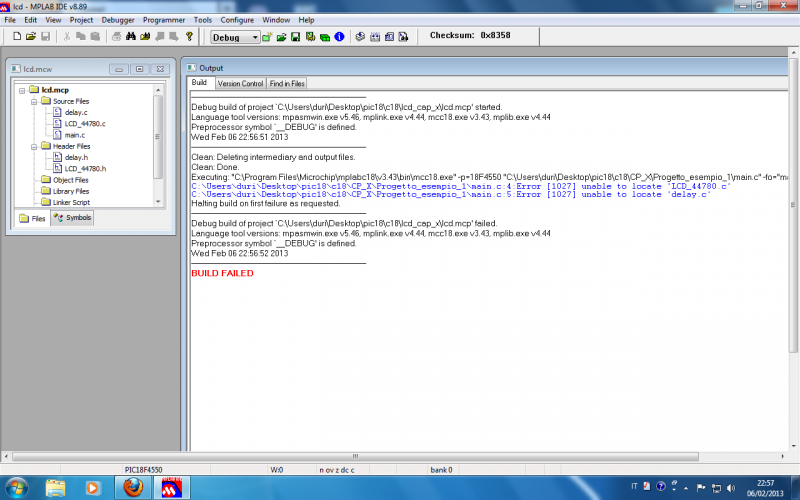Click the Paste toolbar icon
This screenshot has width=800, height=500.
pos(95,36)
